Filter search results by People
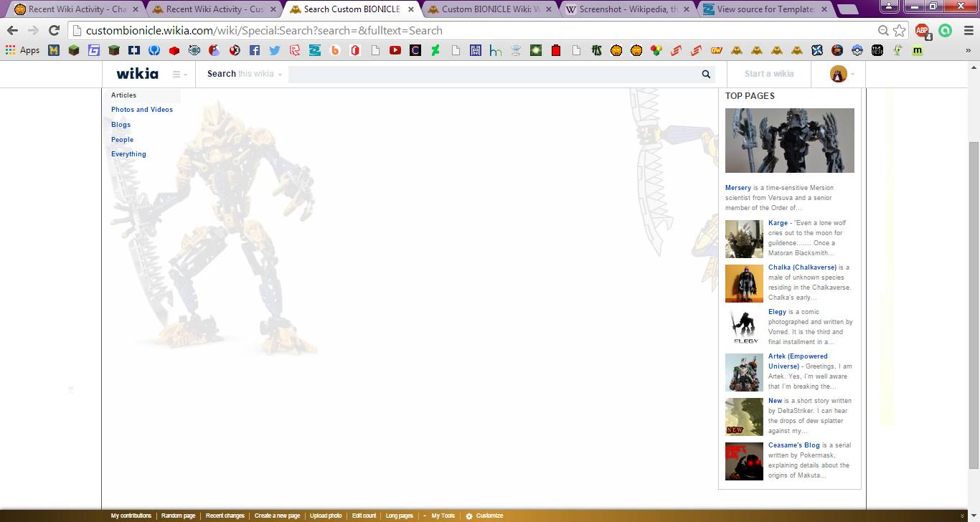 point(122,140)
